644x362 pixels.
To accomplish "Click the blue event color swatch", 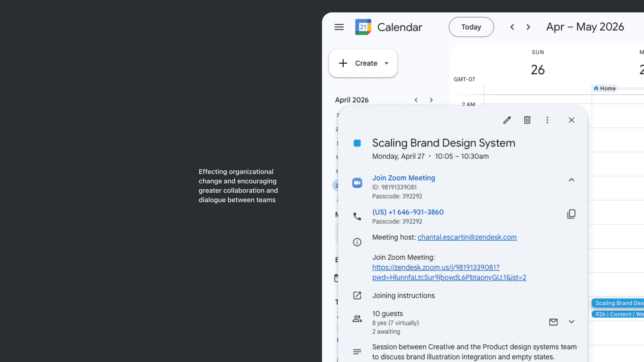I will [x=357, y=143].
